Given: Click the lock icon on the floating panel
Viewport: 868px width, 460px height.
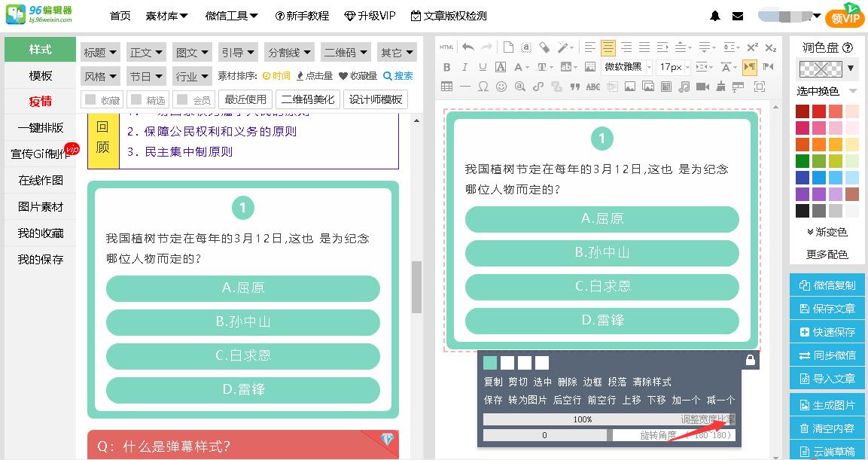Looking at the screenshot, I should pos(750,361).
